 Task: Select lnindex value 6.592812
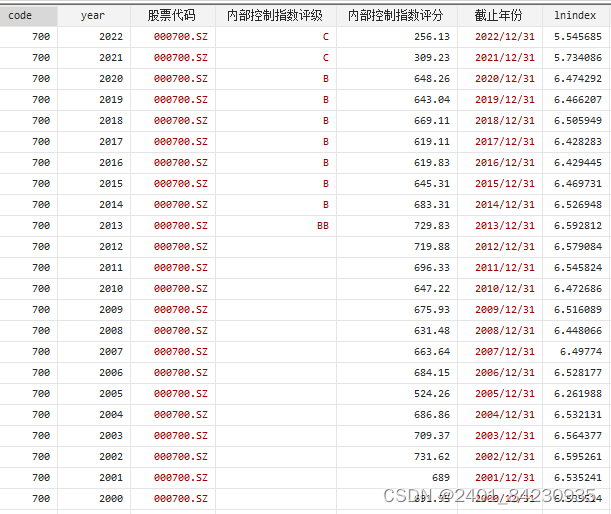point(578,226)
